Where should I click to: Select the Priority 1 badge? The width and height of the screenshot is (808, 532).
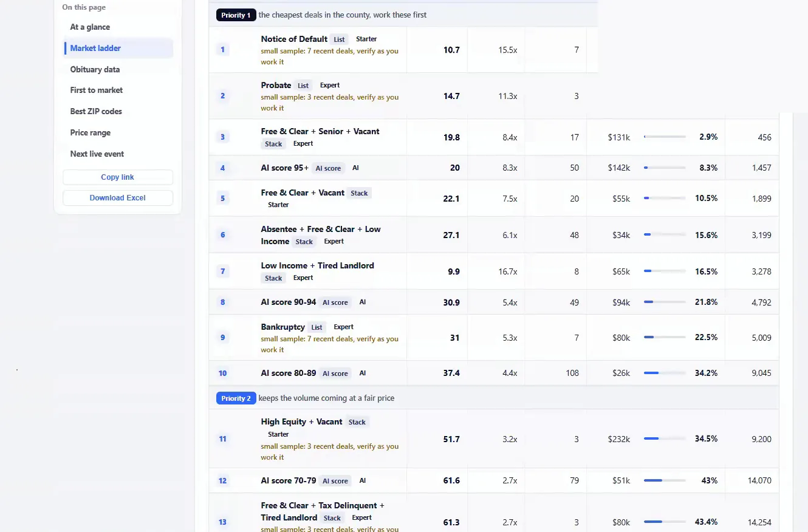(236, 15)
